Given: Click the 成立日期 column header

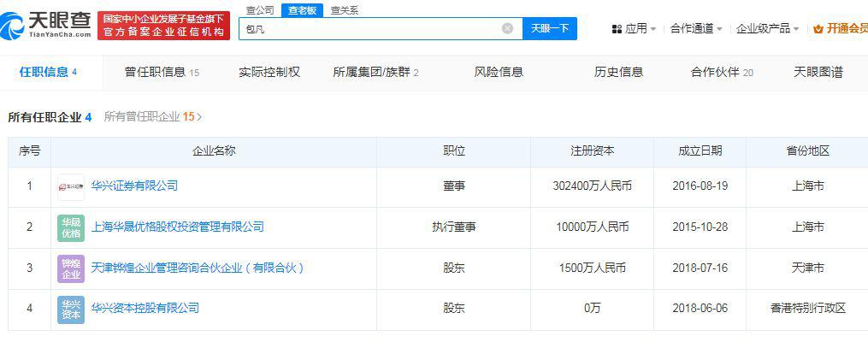Looking at the screenshot, I should pos(700,151).
